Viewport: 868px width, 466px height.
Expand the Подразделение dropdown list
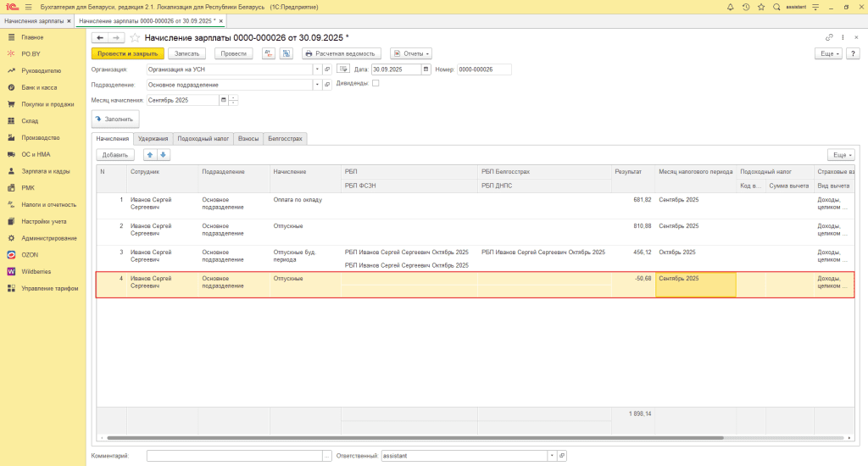(317, 85)
